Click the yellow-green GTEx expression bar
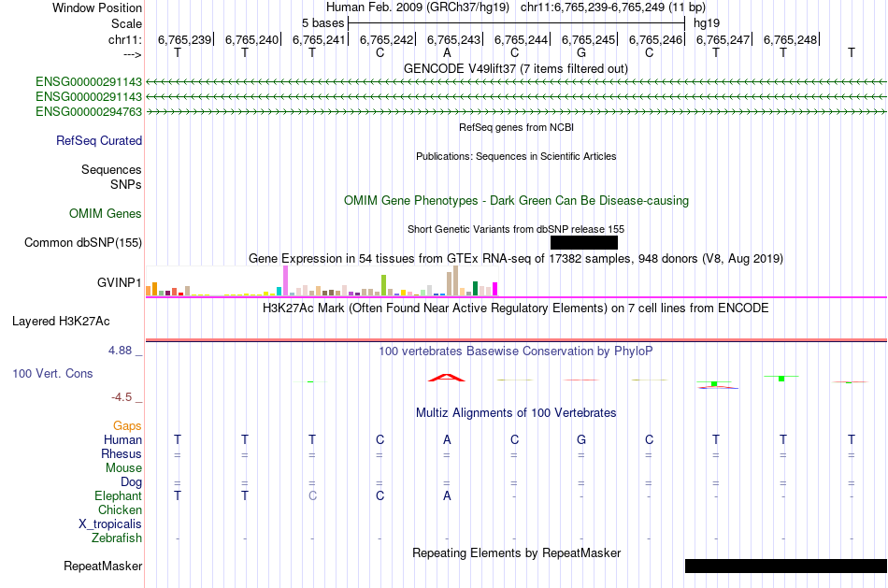 (x=383, y=285)
